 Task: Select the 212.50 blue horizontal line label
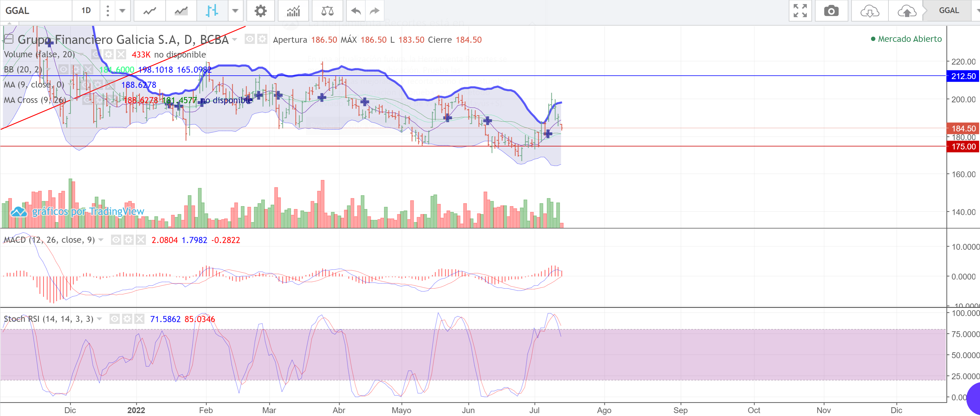(x=963, y=76)
